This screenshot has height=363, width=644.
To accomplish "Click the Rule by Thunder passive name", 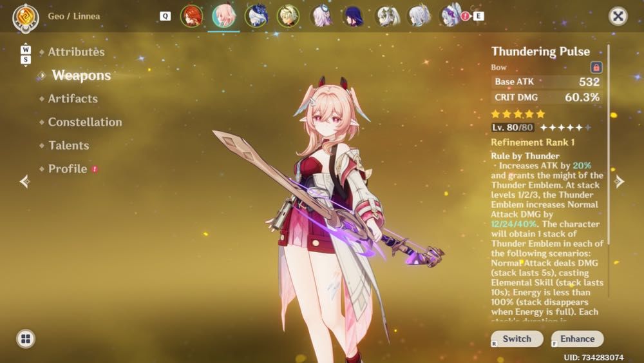I will point(525,156).
